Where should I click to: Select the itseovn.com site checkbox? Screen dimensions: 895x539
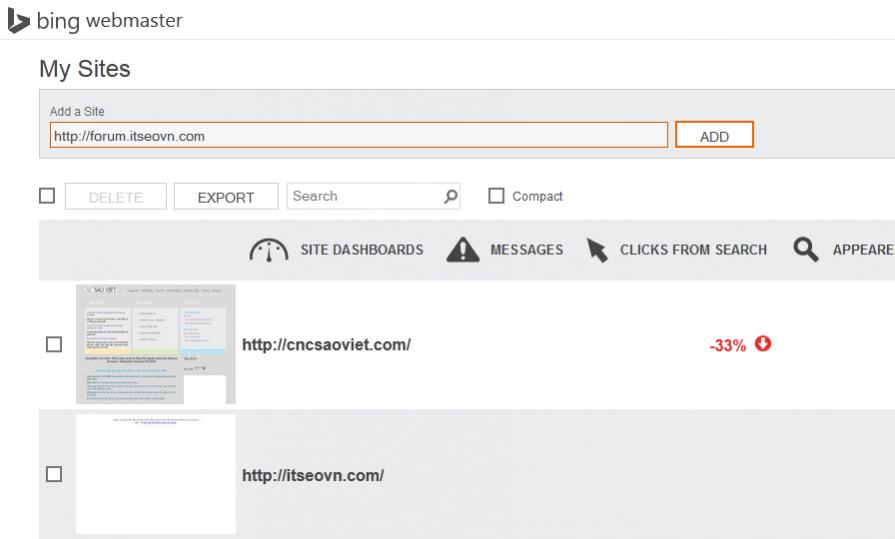54,475
